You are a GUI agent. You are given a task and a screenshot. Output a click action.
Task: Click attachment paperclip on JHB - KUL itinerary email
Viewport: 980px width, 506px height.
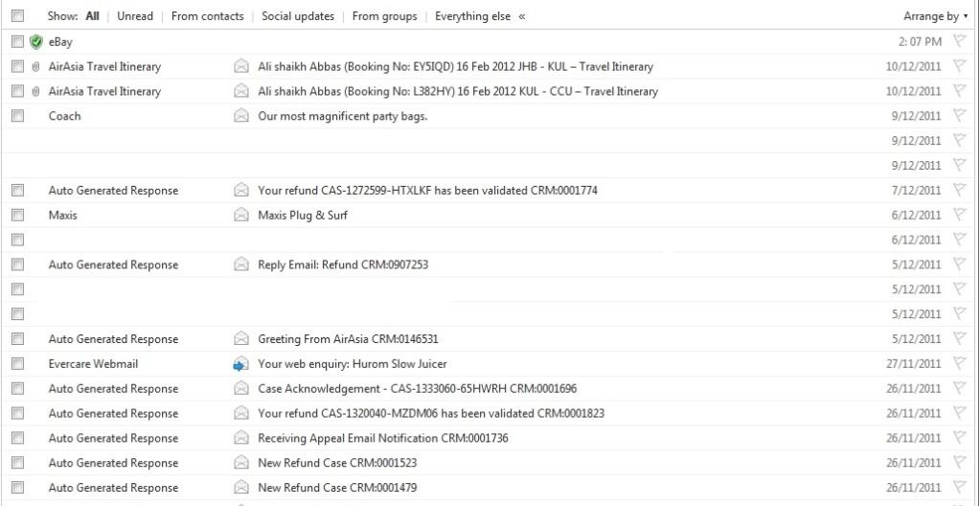(34, 67)
